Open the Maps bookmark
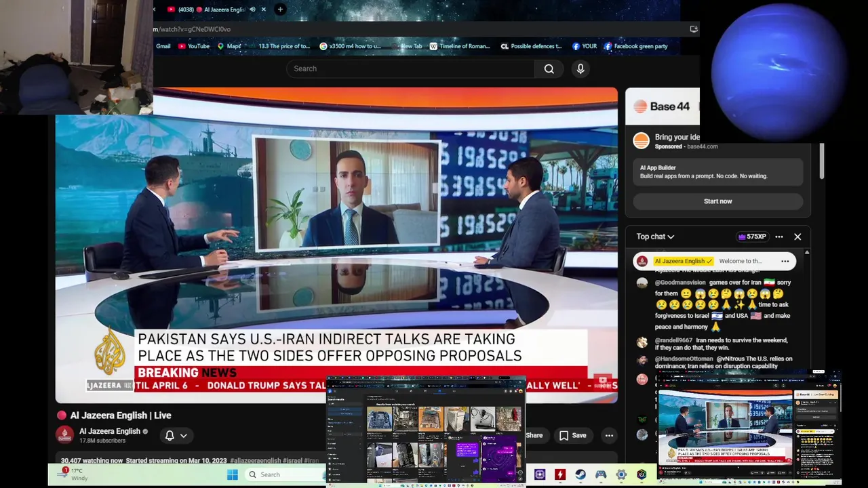 [x=229, y=46]
